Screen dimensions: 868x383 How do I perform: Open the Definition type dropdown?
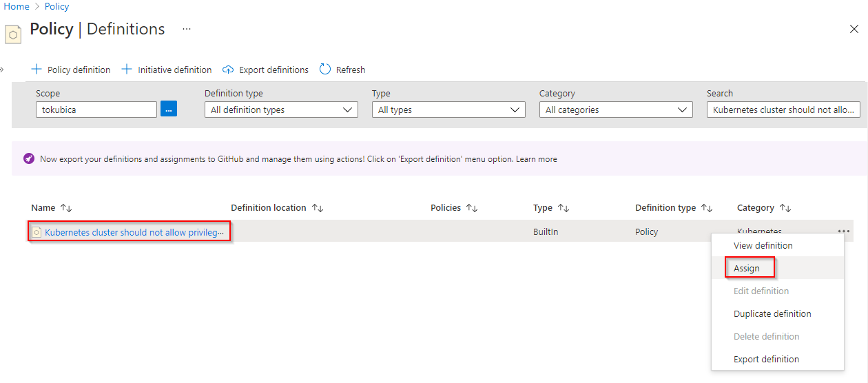point(281,110)
